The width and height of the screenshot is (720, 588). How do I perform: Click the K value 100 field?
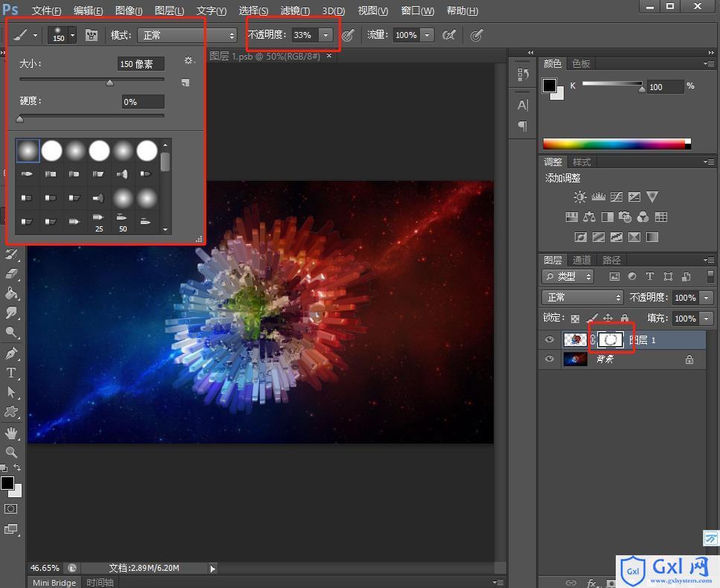pos(664,87)
